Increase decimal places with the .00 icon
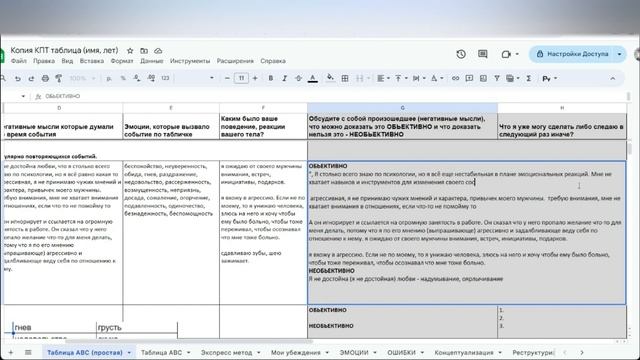This screenshot has height=360, width=640. coord(151,78)
